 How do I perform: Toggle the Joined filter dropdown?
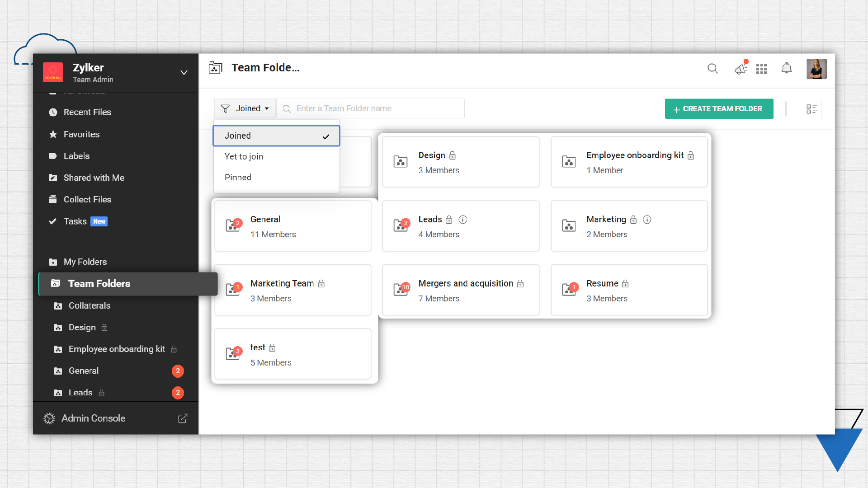(x=245, y=108)
